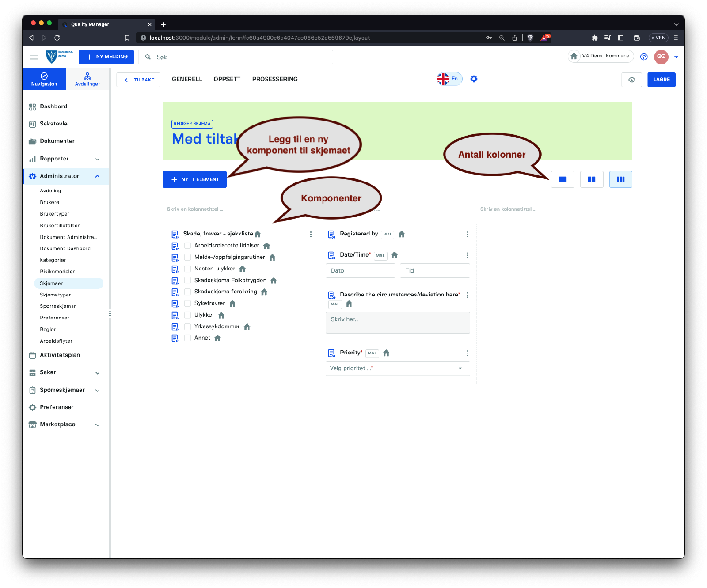Tick the Sykefravær checkbox
The image size is (707, 588).
point(187,303)
